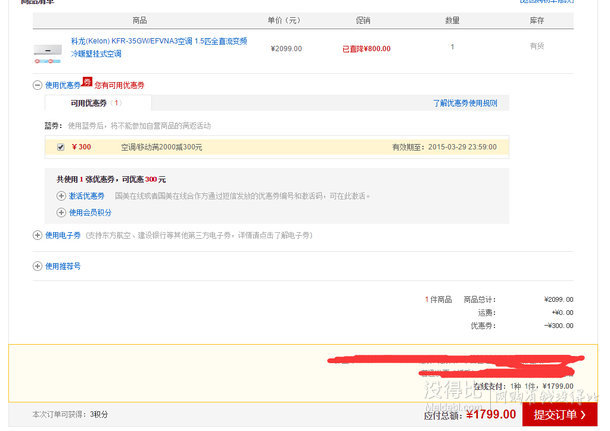Viewport: 610px width, 431px height.
Task: Click the 使用推荐号 label text
Action: pos(62,266)
